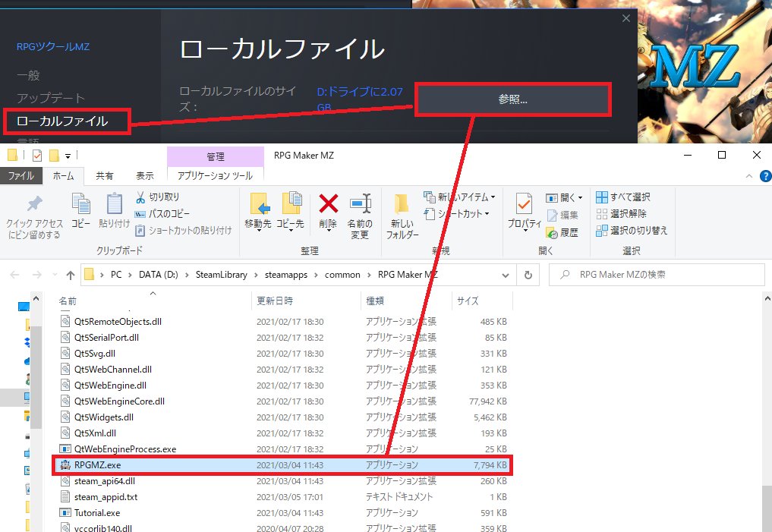Click the Manage (管理) contextual tab
The height and width of the screenshot is (532, 772).
pyautogui.click(x=215, y=156)
